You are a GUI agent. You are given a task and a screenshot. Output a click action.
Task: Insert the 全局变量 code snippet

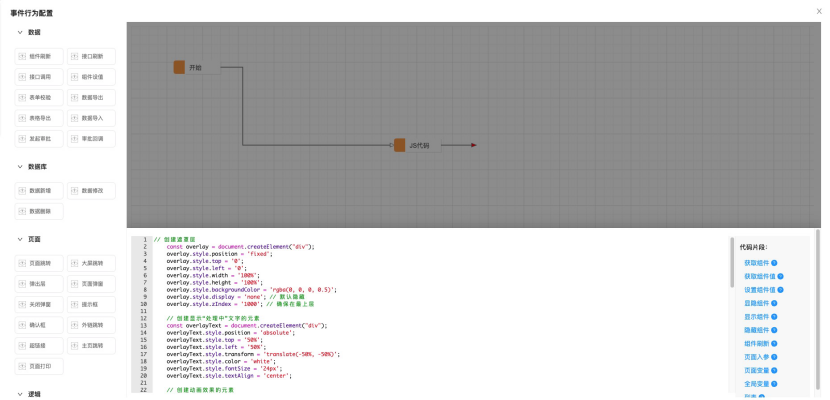pyautogui.click(x=755, y=384)
